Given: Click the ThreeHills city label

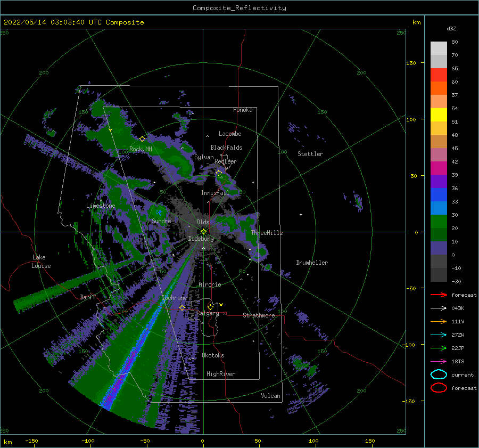Looking at the screenshot, I should tap(267, 233).
